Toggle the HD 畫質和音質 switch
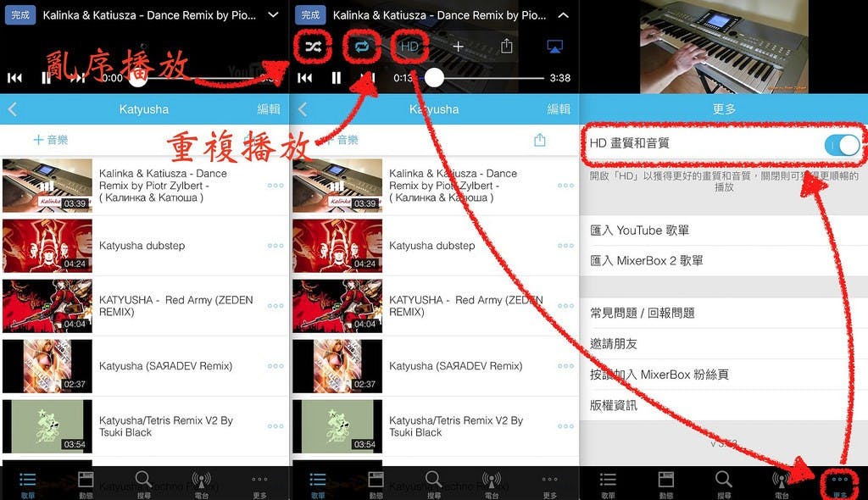Image resolution: width=868 pixels, height=500 pixels. [x=842, y=145]
